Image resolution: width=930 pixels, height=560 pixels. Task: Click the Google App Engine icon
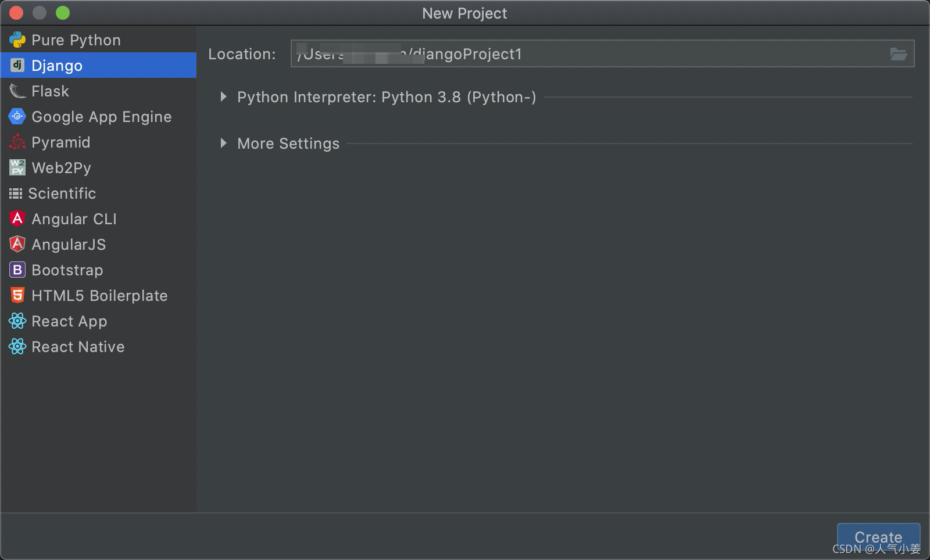(17, 117)
